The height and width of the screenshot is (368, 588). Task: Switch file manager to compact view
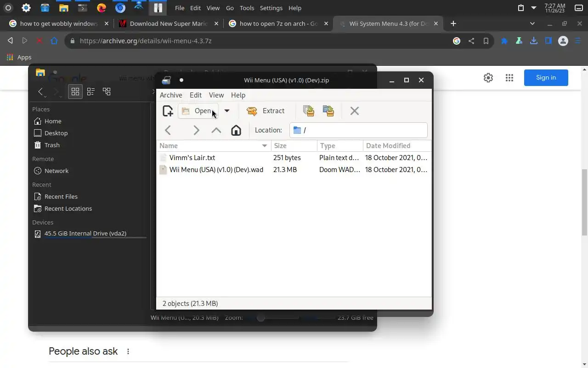click(91, 92)
